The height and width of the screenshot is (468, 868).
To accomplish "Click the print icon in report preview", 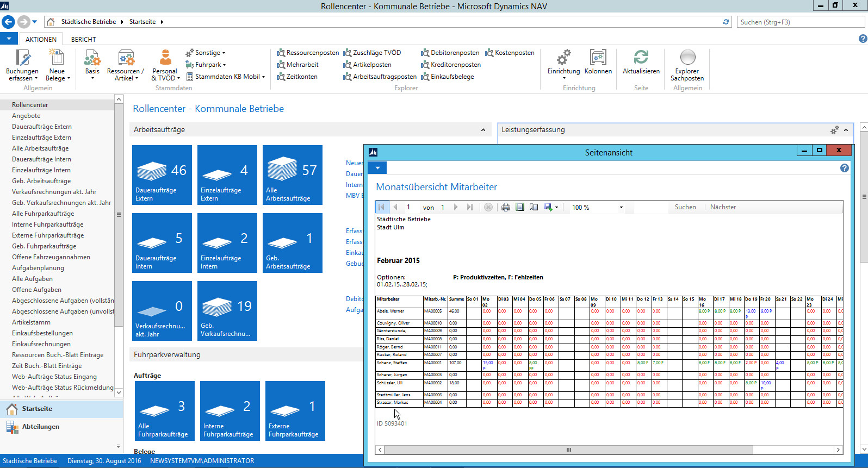I will click(506, 207).
